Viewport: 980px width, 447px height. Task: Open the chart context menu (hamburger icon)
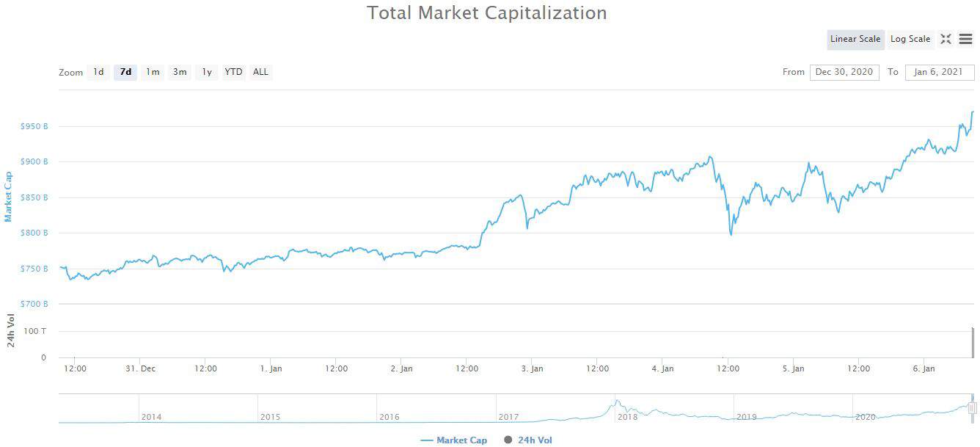click(966, 39)
